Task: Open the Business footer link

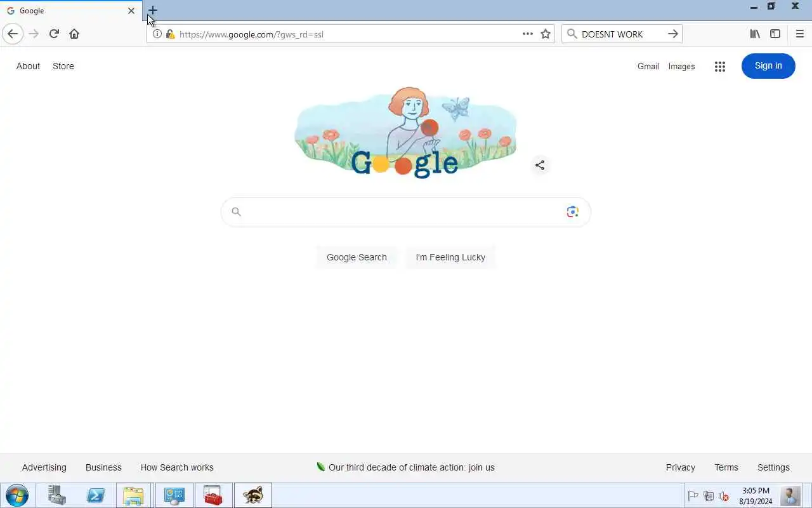Action: pyautogui.click(x=103, y=467)
